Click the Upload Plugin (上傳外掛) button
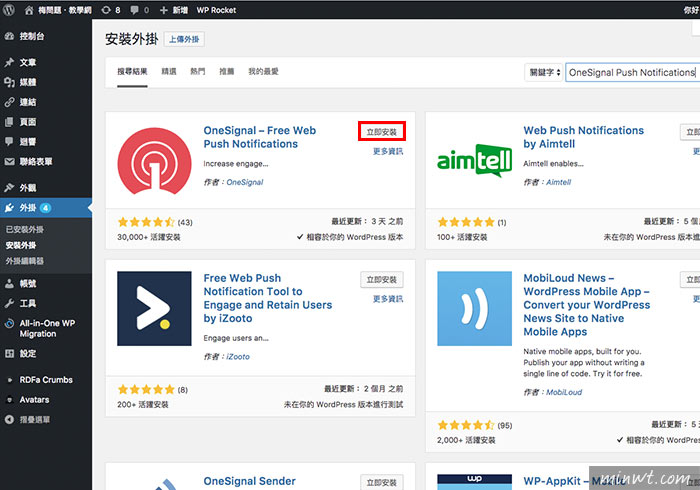This screenshot has width=700, height=490. pyautogui.click(x=184, y=39)
